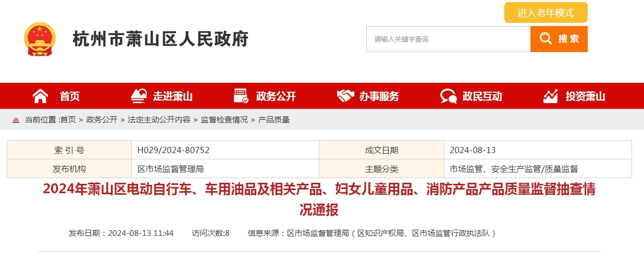644x263 pixels.
Task: Click the 主题分类 label cell
Action: coord(381,169)
